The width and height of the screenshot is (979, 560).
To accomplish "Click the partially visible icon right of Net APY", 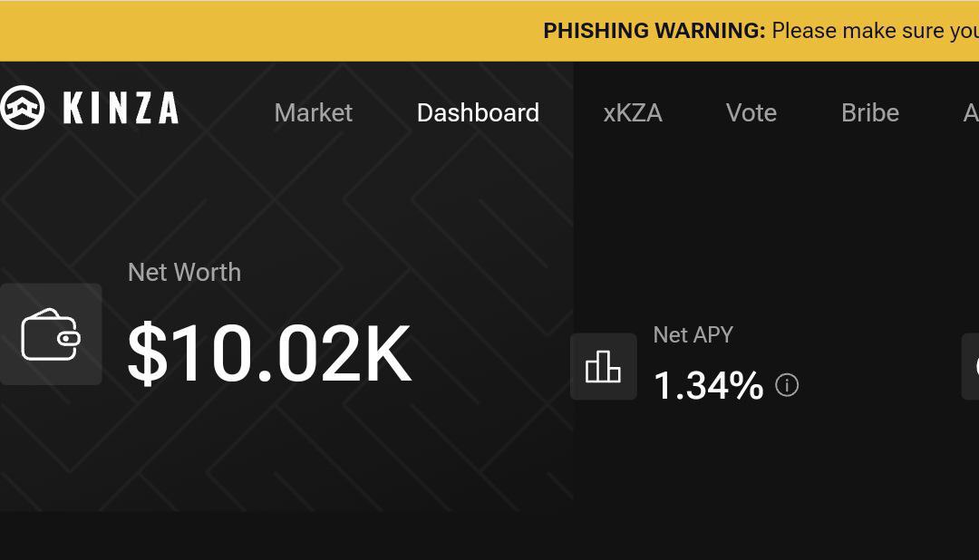I will [972, 366].
